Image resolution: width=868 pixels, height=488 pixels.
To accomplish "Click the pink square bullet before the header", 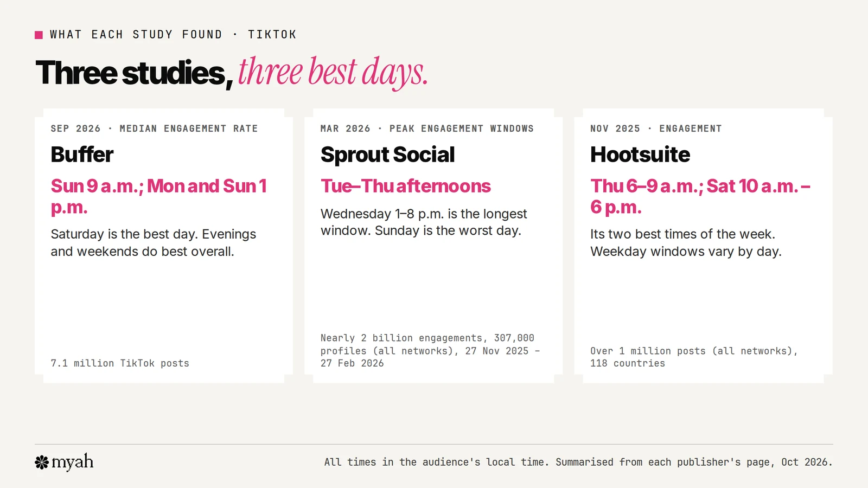I will coord(39,35).
